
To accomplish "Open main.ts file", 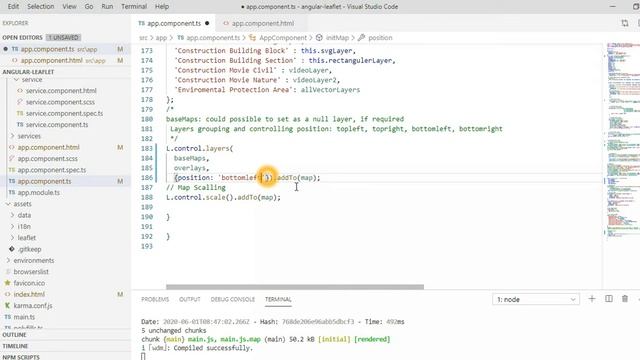I will coord(24,317).
